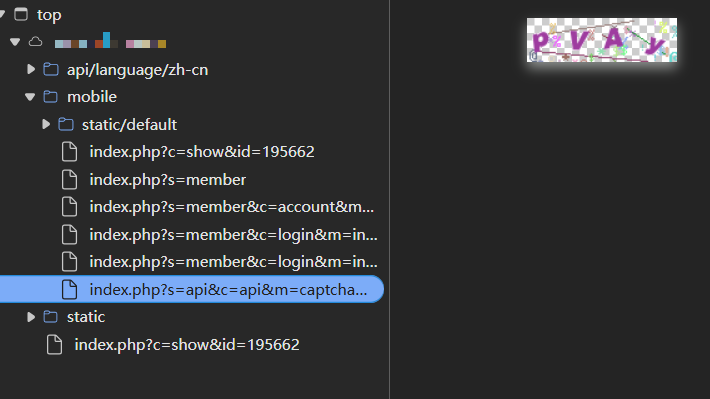Collapse the top frame node
710x399 pixels.
(x=2, y=14)
